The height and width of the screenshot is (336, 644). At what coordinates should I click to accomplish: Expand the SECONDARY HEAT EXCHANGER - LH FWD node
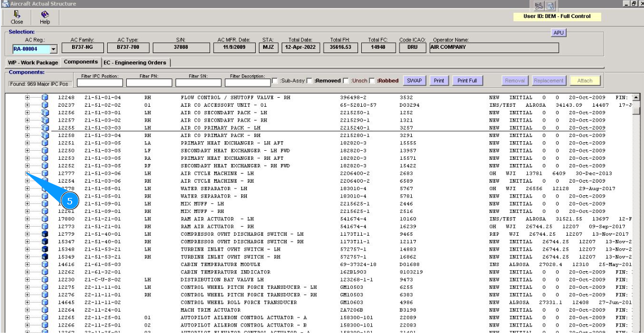27,150
